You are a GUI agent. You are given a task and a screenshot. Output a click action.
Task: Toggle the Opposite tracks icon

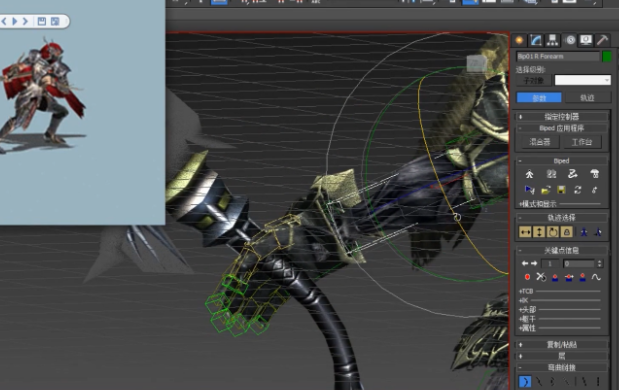[598, 232]
